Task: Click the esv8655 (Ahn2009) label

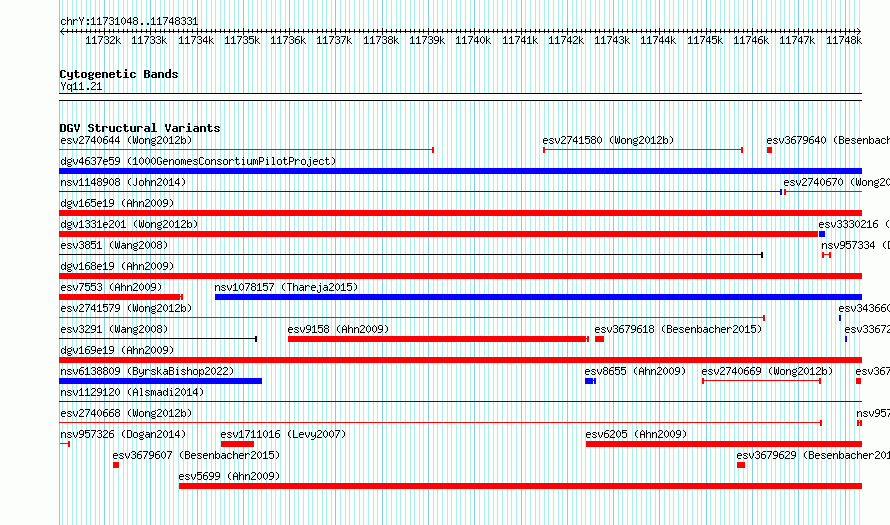Action: click(x=635, y=371)
